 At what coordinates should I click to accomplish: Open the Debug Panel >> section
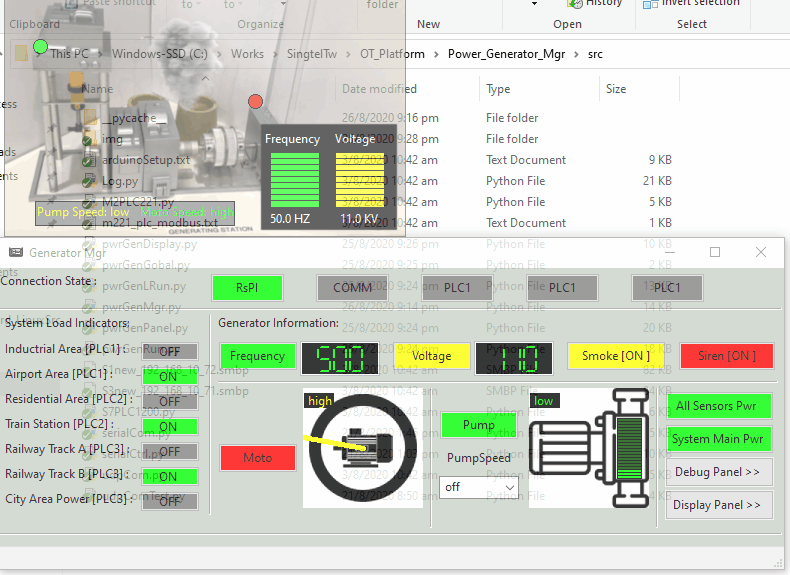(x=719, y=472)
